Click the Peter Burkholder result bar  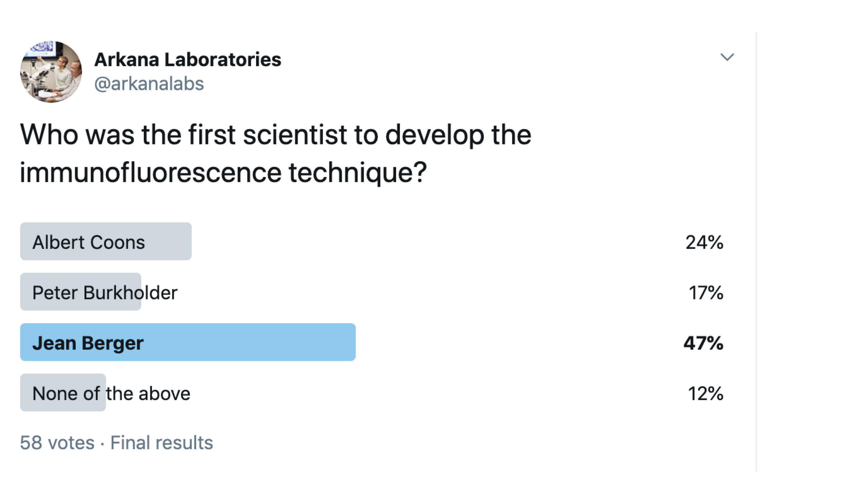80,292
